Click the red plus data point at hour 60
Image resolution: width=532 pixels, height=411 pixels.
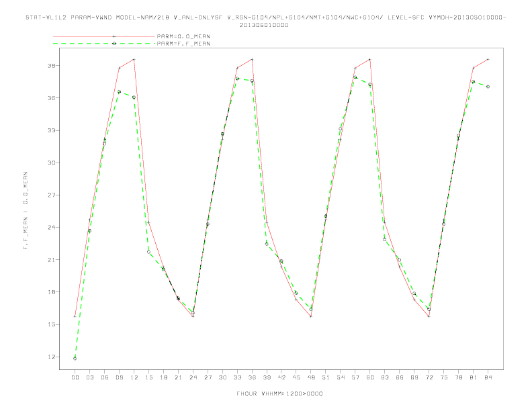[370, 59]
